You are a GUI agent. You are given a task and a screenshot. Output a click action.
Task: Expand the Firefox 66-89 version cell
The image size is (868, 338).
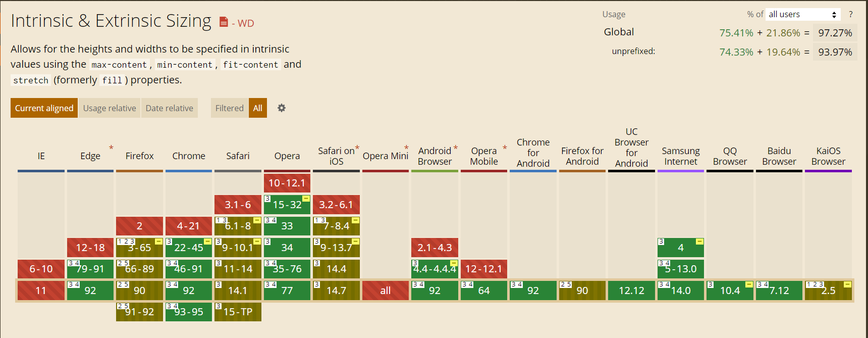pos(140,269)
